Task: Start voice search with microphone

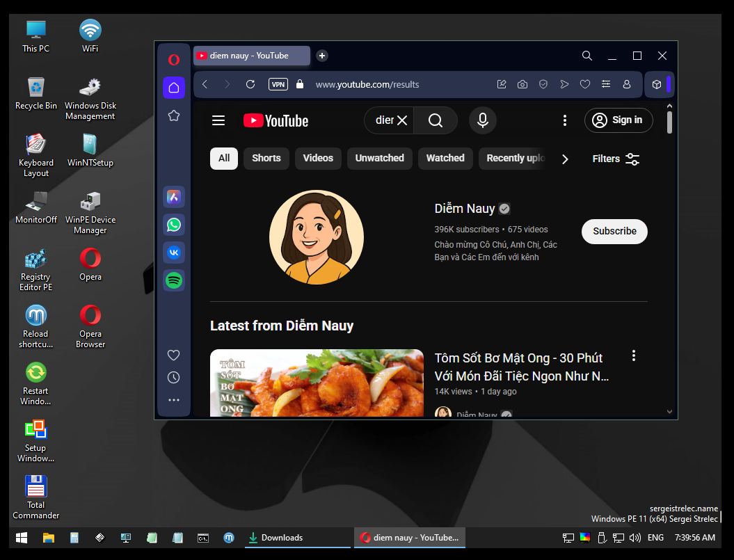Action: point(483,120)
